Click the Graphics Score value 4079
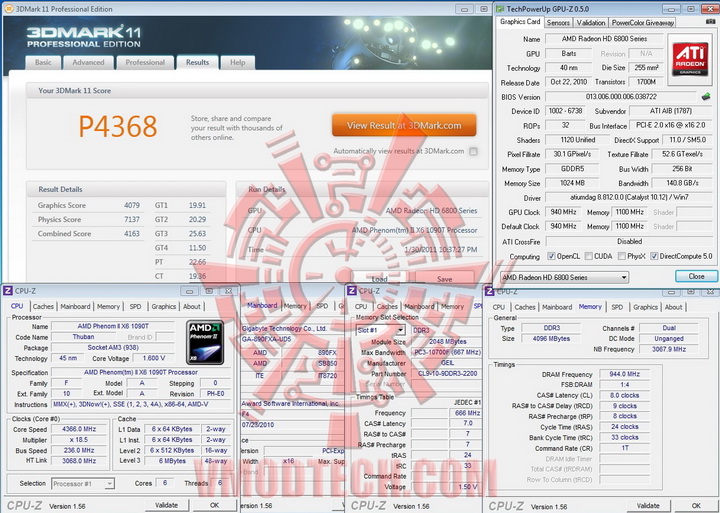 click(132, 205)
